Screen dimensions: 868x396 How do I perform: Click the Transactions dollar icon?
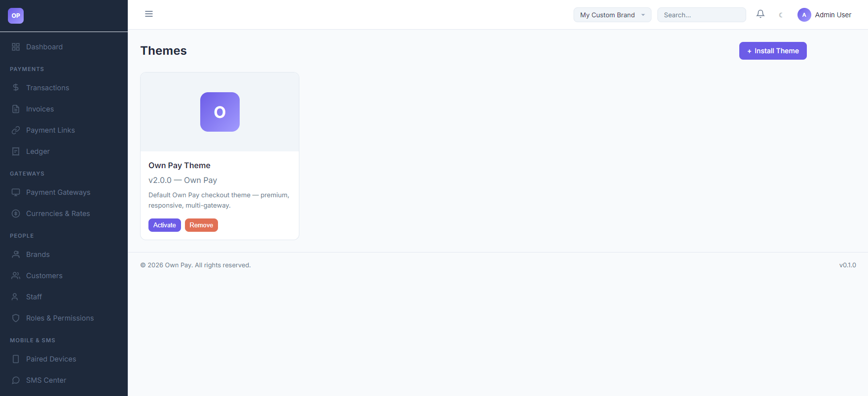16,88
